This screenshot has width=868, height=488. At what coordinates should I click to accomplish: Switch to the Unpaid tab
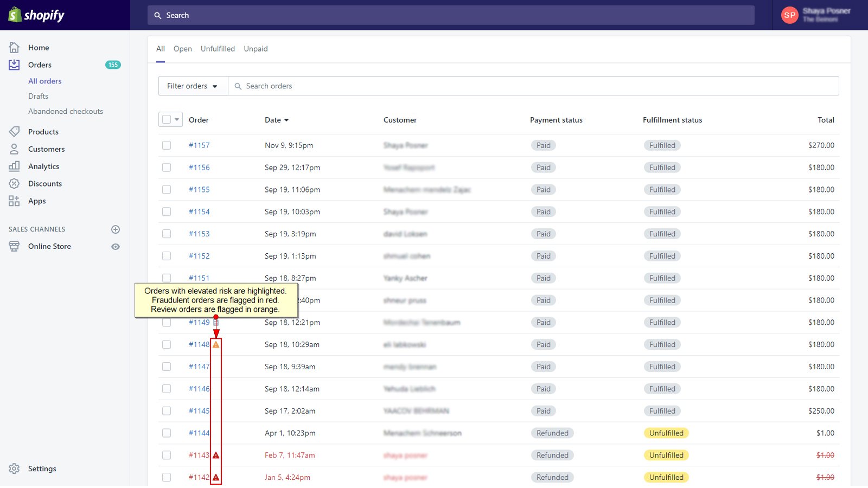tap(256, 49)
